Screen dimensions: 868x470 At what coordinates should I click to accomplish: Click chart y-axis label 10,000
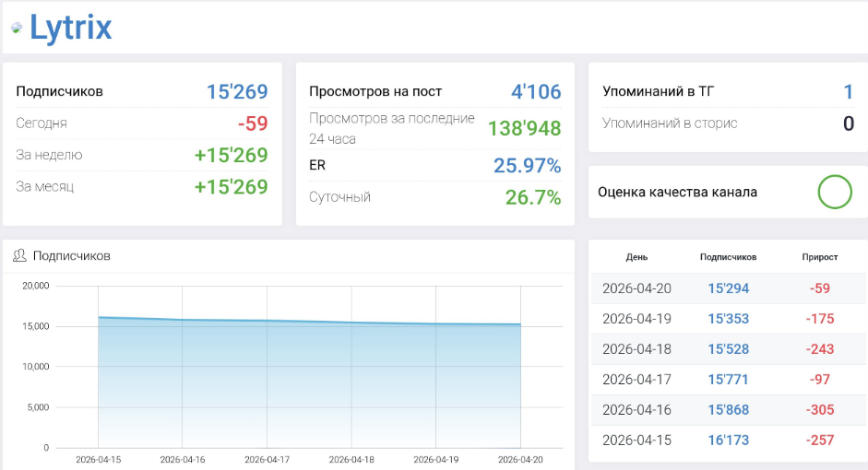(x=35, y=367)
